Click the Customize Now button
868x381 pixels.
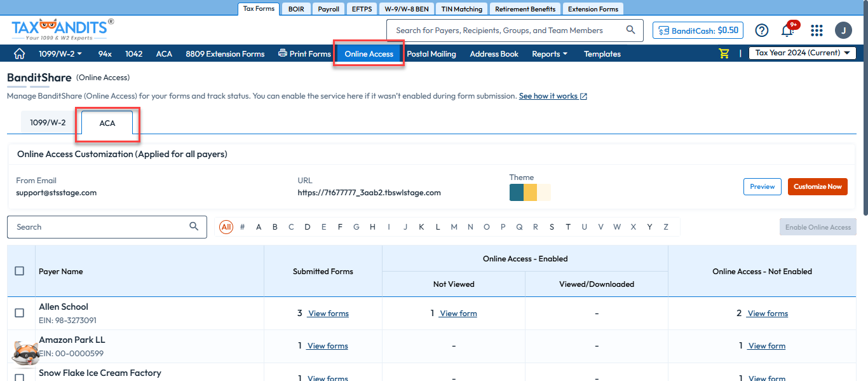click(x=817, y=186)
